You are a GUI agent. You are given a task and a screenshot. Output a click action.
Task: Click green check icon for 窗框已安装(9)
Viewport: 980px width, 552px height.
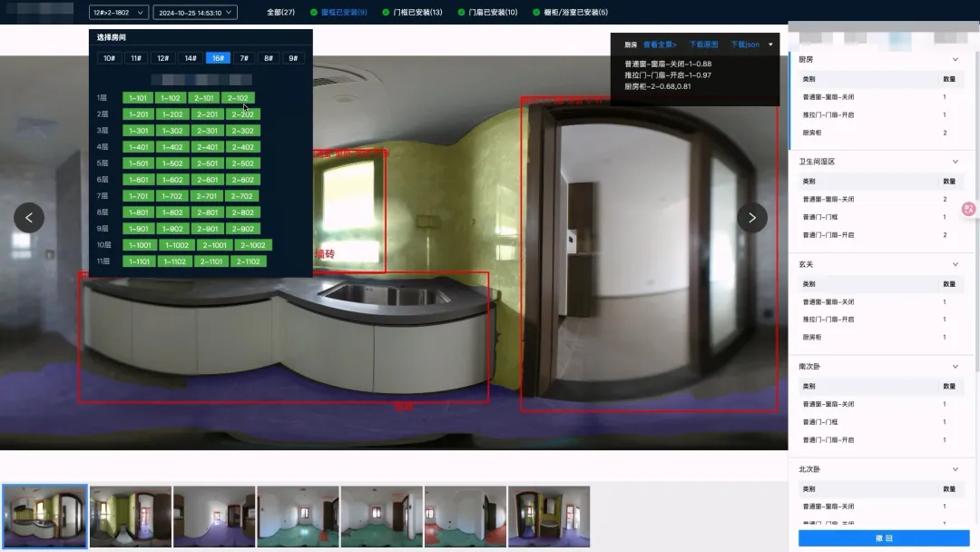(314, 13)
